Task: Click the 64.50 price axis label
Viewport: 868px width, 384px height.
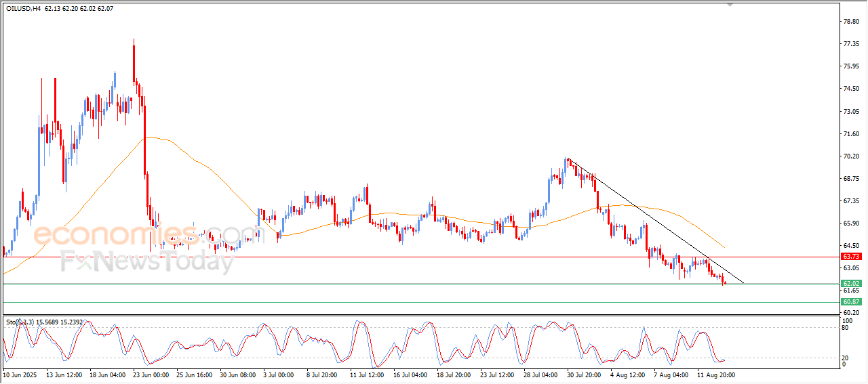Action: (851, 245)
